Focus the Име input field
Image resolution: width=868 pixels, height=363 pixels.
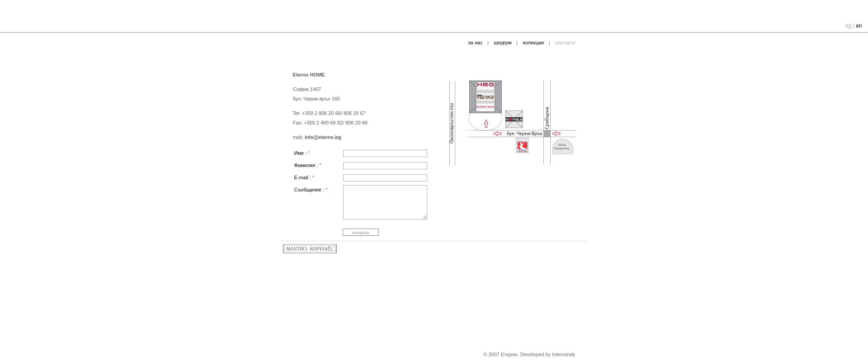tap(385, 153)
